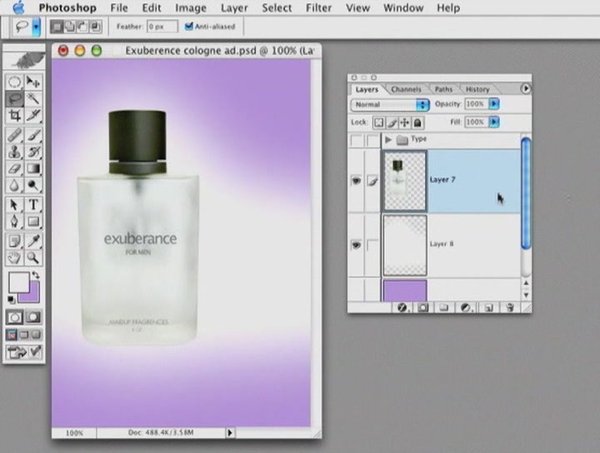The image size is (600, 453).
Task: Select the Move tool
Action: pyautogui.click(x=33, y=82)
